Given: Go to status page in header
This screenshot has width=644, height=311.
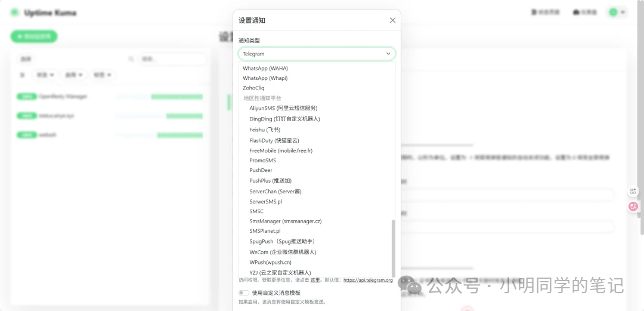Looking at the screenshot, I should [x=546, y=13].
